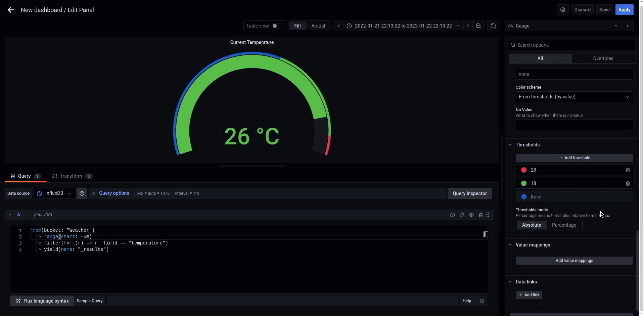The image size is (644, 316).
Task: Open the Query inspector
Action: pyautogui.click(x=469, y=193)
